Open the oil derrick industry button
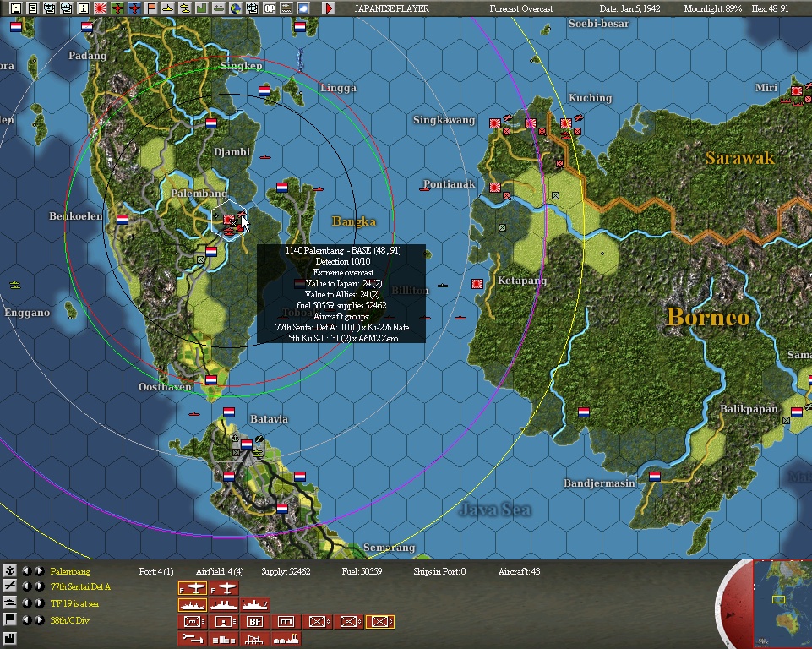The width and height of the screenshot is (812, 649). [255, 639]
